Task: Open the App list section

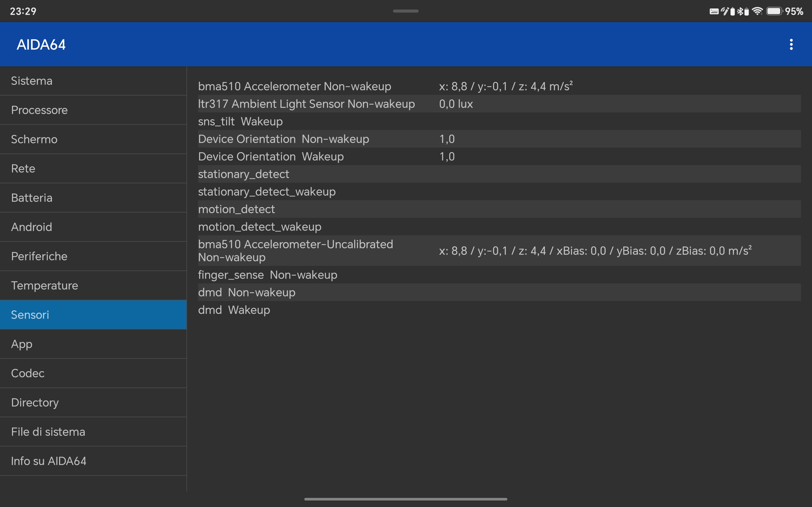Action: coord(93,344)
